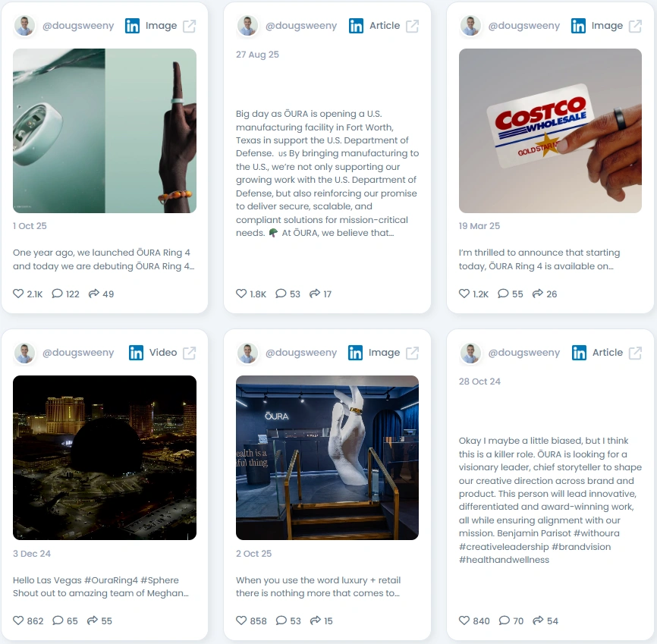Click @dougsweeny handle on 28 Oct 24 article
Image resolution: width=657 pixels, height=644 pixels.
(523, 353)
